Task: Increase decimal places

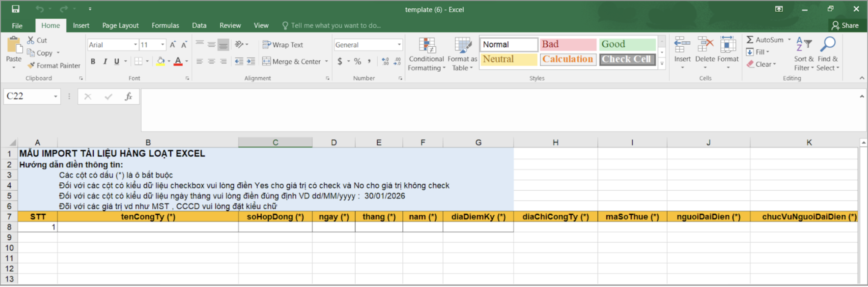Action: [385, 61]
